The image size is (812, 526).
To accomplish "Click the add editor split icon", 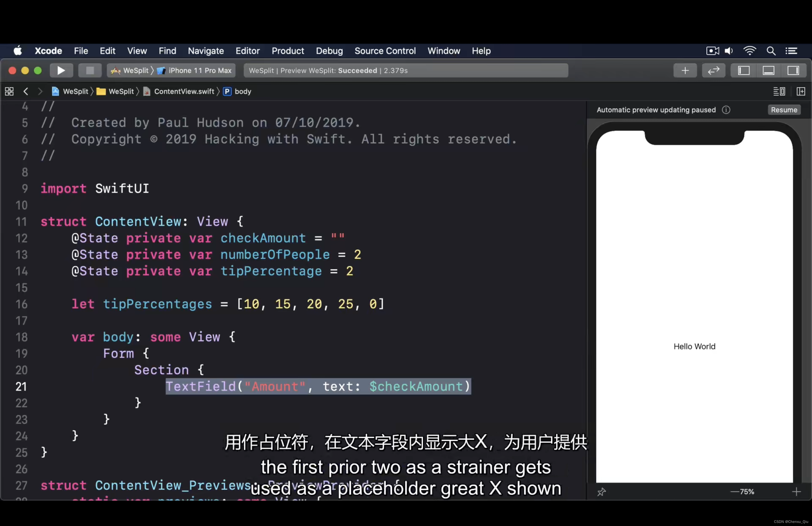I will pyautogui.click(x=801, y=91).
